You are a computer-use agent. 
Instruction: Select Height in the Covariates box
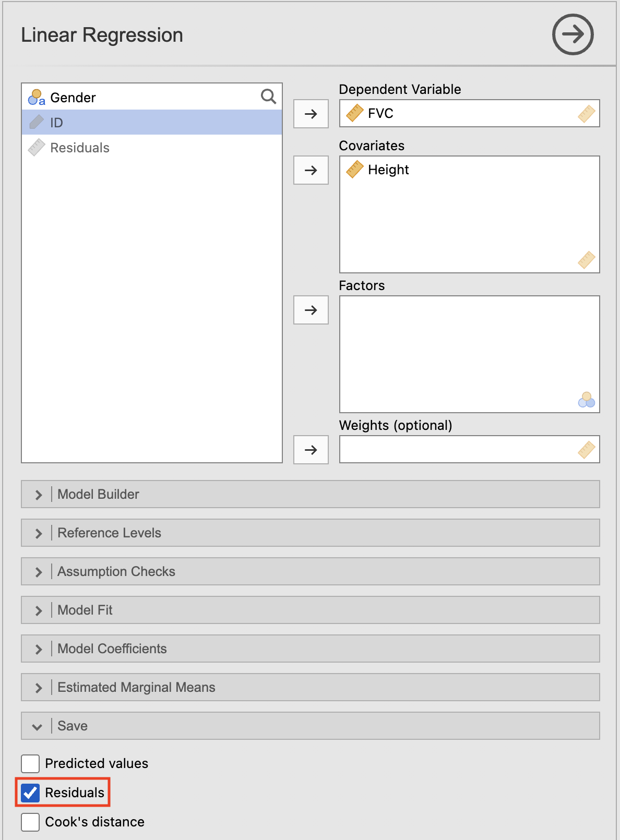pos(388,170)
